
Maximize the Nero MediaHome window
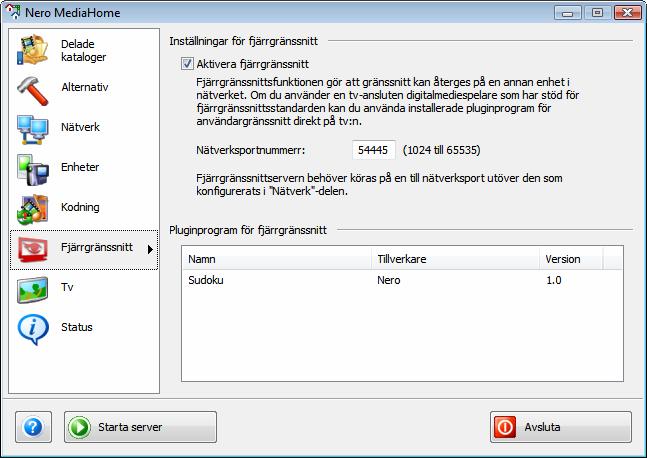[x=597, y=13]
